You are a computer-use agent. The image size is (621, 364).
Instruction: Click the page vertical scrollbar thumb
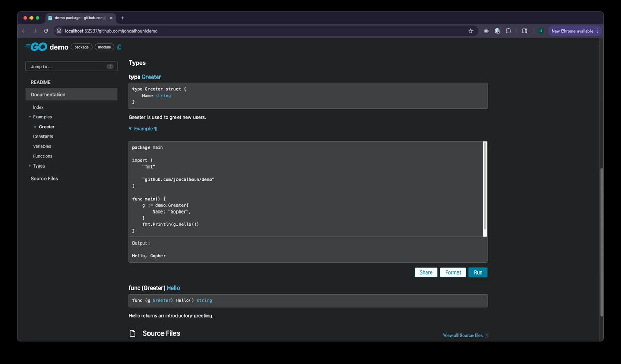[601, 242]
